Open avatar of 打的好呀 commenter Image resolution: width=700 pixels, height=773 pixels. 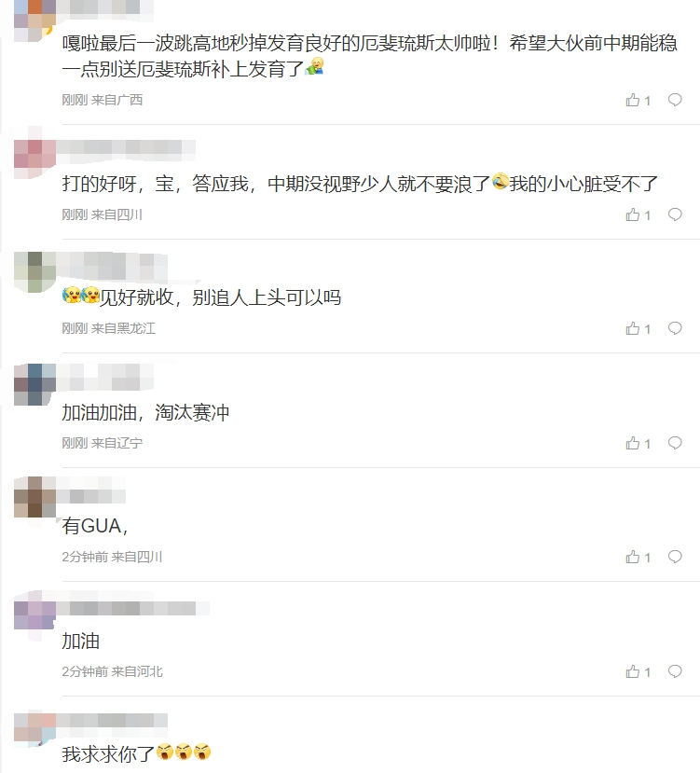pos(34,154)
